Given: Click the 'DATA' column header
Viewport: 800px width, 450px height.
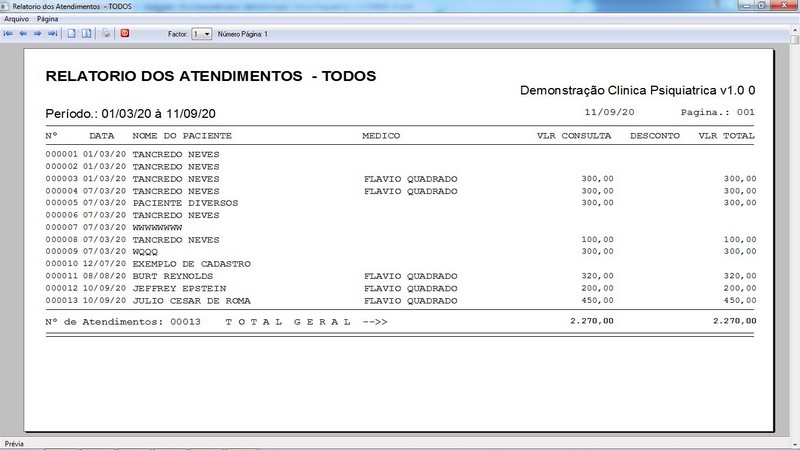Looking at the screenshot, I should (102, 136).
